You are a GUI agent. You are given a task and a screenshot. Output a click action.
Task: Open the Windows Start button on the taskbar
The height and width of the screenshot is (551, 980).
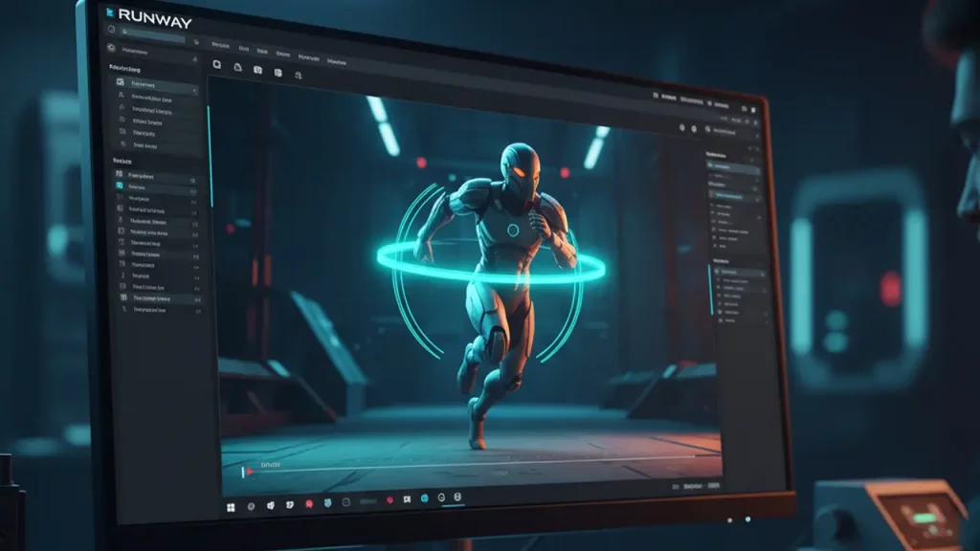231,507
